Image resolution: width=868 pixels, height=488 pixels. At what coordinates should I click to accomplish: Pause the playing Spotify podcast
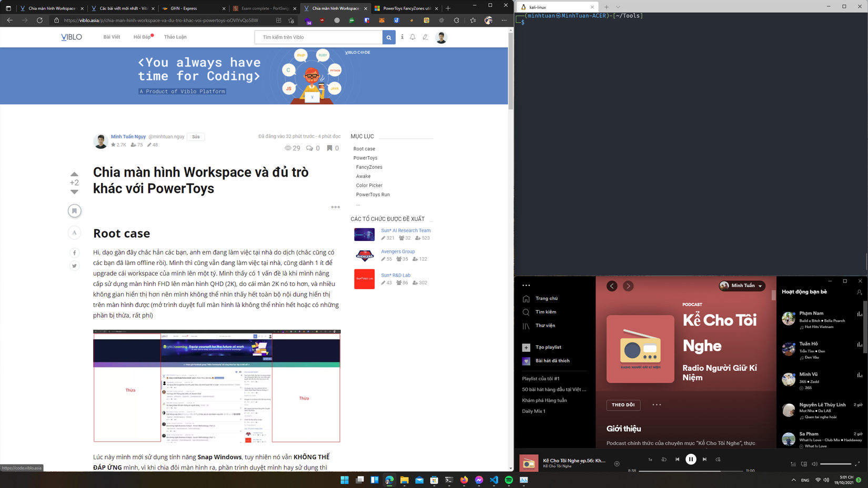[691, 459]
